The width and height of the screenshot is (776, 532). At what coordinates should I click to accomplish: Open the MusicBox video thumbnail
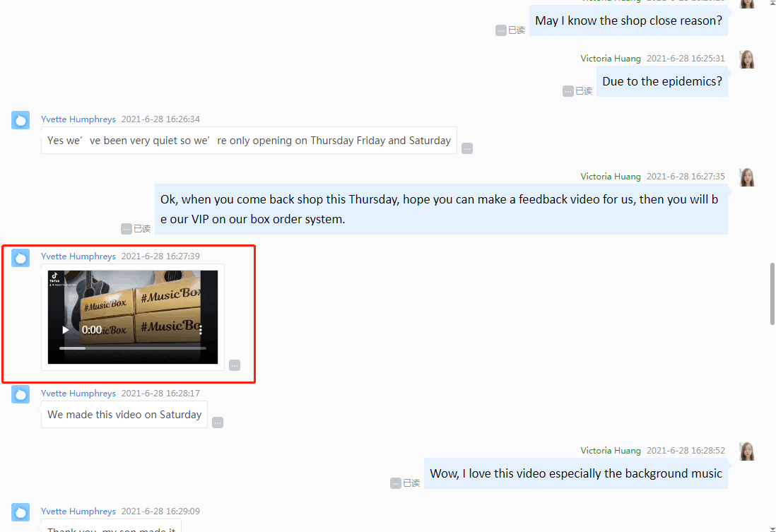click(x=133, y=317)
